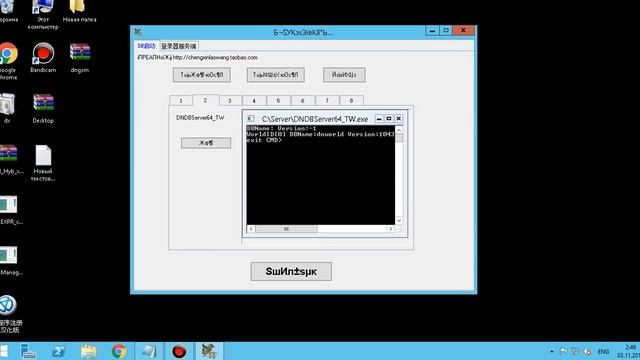Maximize the DNDBServer64_TW.exe console window
The image size is (640, 360).
389,119
